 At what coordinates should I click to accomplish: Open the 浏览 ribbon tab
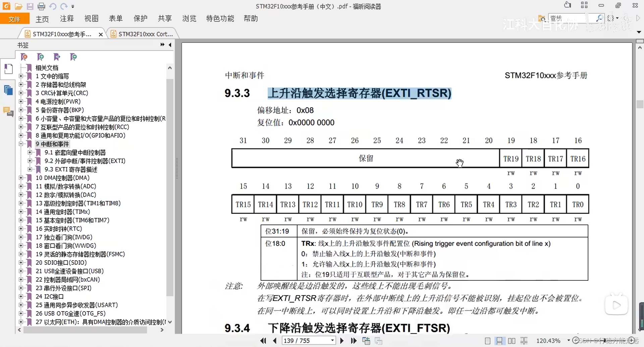pyautogui.click(x=189, y=18)
